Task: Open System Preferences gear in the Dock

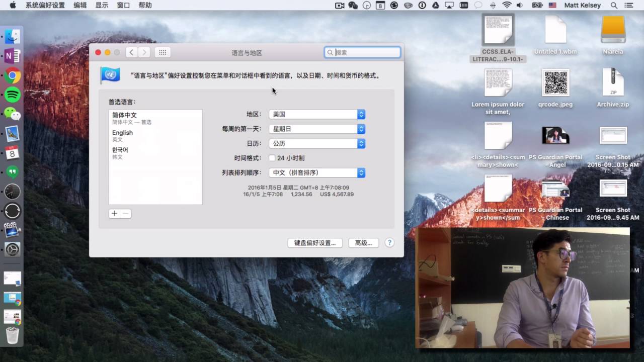Action: [x=12, y=249]
